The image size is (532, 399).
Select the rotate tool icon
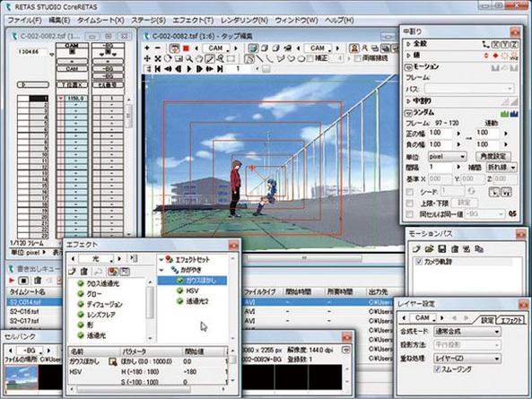[x=168, y=58]
